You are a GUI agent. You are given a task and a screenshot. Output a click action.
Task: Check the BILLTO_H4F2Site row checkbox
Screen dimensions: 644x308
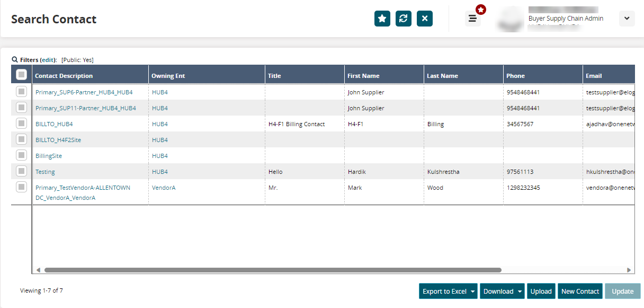pyautogui.click(x=21, y=139)
